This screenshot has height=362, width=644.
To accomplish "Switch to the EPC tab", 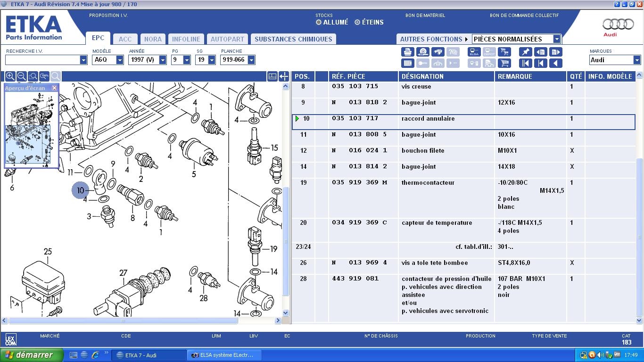I will tap(98, 38).
